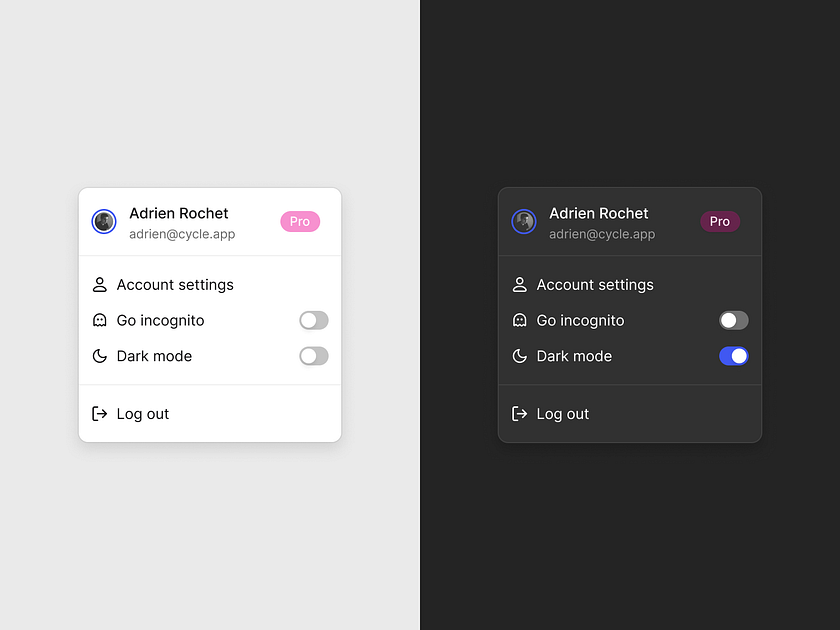Screen dimensions: 840x630
Task: Click the Account settings person icon in light menu
Action: [100, 284]
